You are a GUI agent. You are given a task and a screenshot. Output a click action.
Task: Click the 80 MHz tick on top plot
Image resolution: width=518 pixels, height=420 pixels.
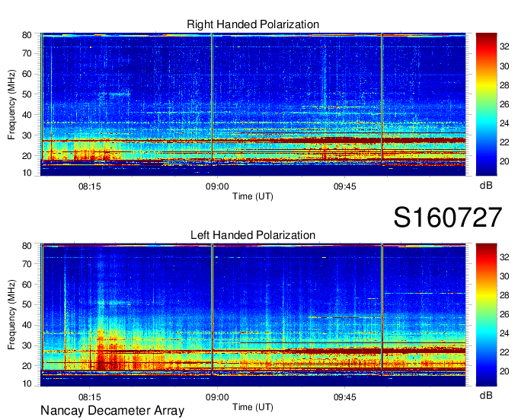[27, 35]
